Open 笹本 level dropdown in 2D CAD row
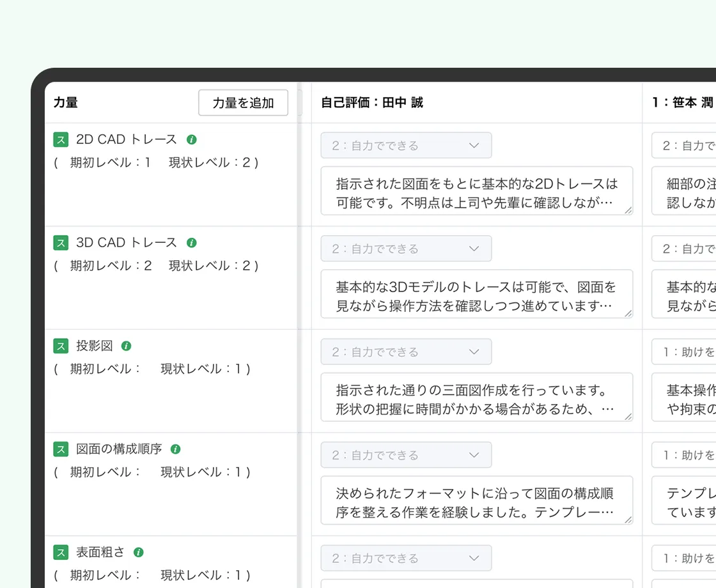Image resolution: width=716 pixels, height=588 pixels. (684, 146)
